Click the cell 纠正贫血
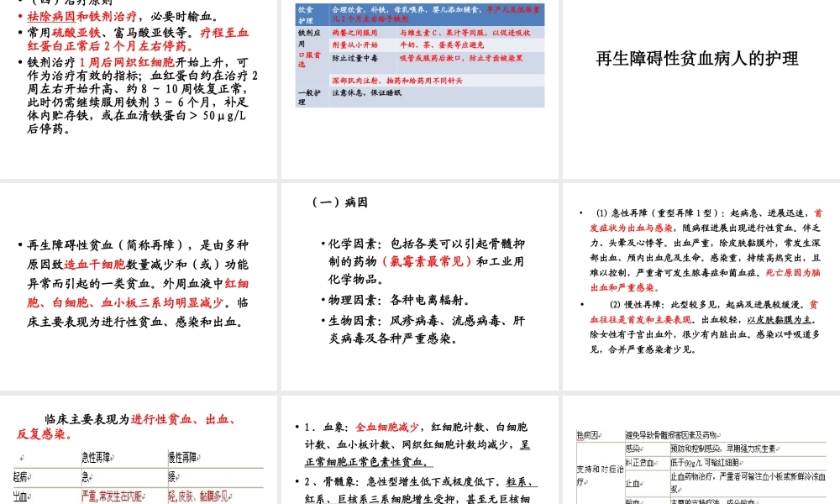Image resolution: width=840 pixels, height=504 pixels. (x=639, y=462)
